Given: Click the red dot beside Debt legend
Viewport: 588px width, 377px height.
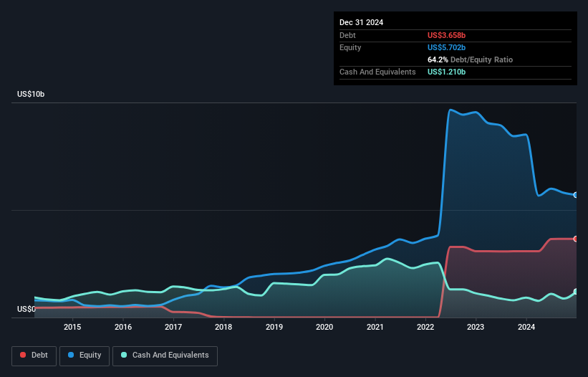Looking at the screenshot, I should click(x=24, y=355).
